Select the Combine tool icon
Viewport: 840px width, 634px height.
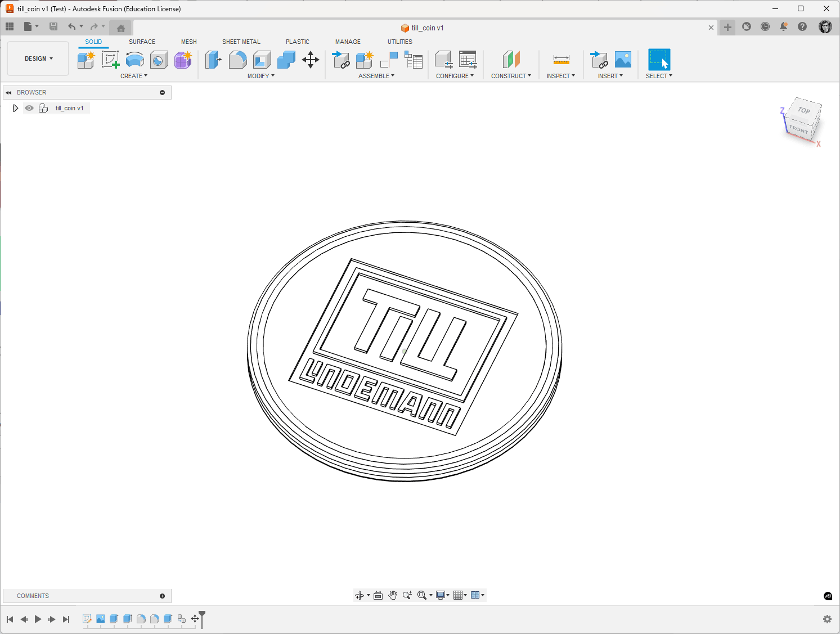[x=286, y=60]
